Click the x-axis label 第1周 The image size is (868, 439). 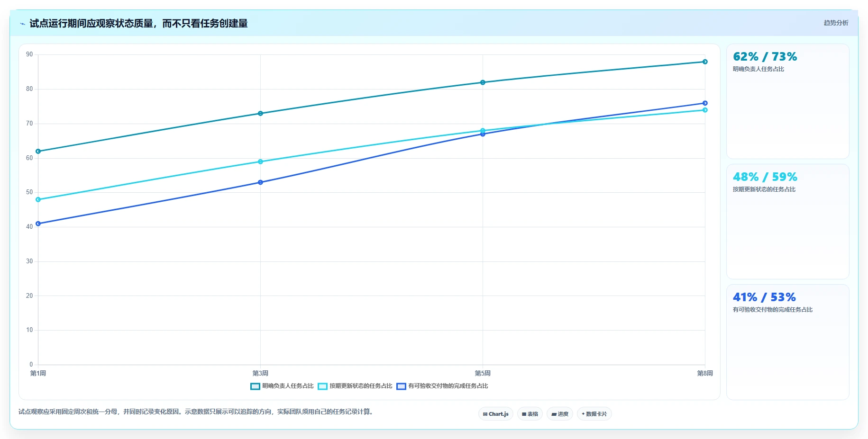click(x=38, y=373)
